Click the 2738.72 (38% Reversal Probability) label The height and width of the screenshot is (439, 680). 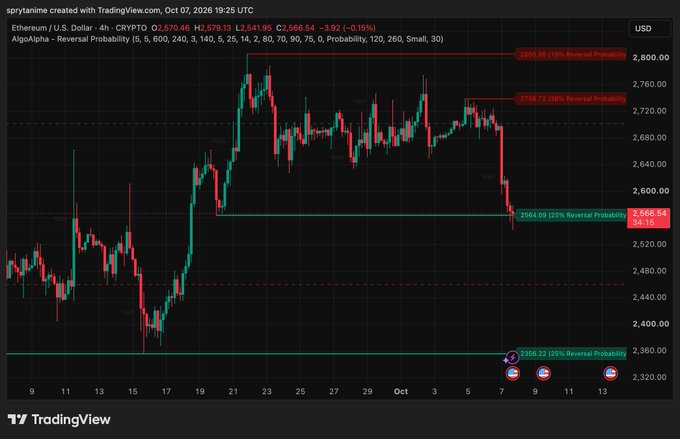point(572,99)
